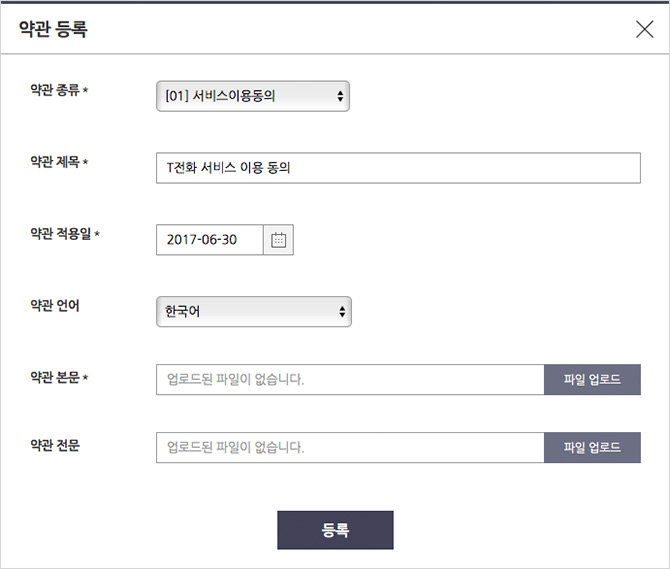Screen dimensions: 670x569
Task: Click the 약관 전문 label
Action: (x=55, y=445)
